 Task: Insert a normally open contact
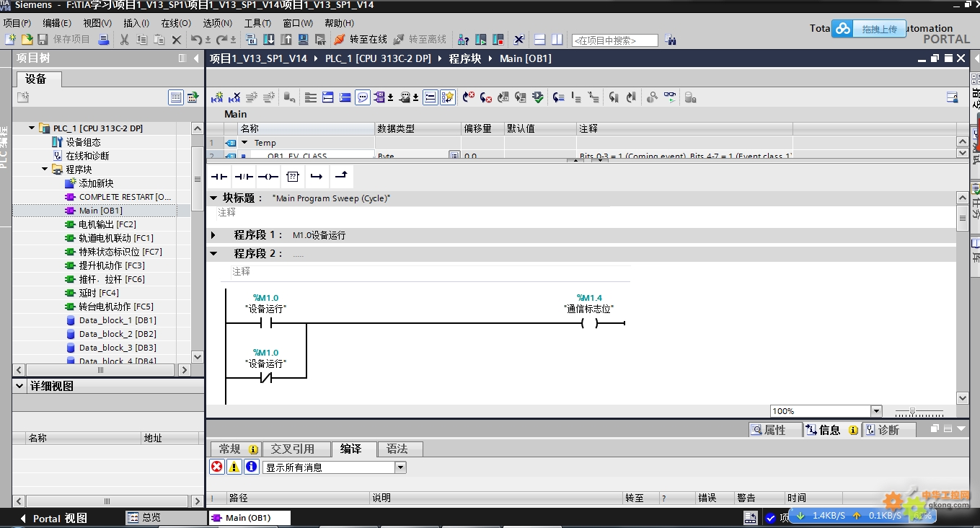pos(218,176)
